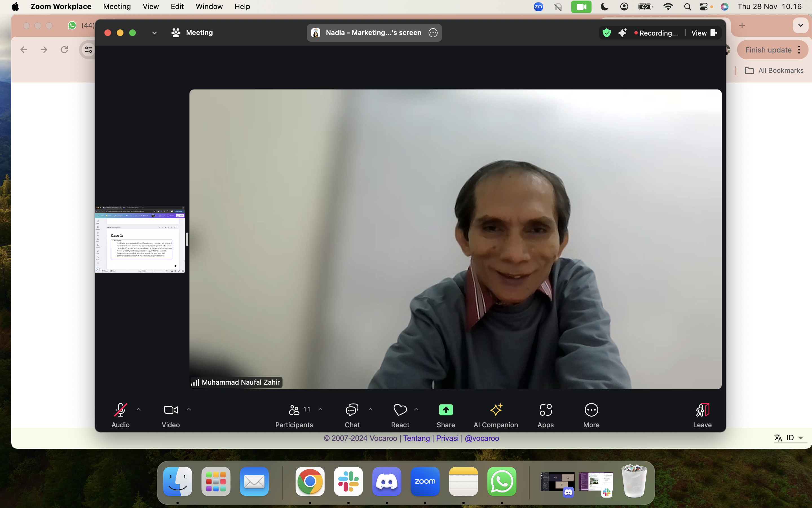This screenshot has height=508, width=812.
Task: Click the Leave meeting button
Action: (702, 416)
